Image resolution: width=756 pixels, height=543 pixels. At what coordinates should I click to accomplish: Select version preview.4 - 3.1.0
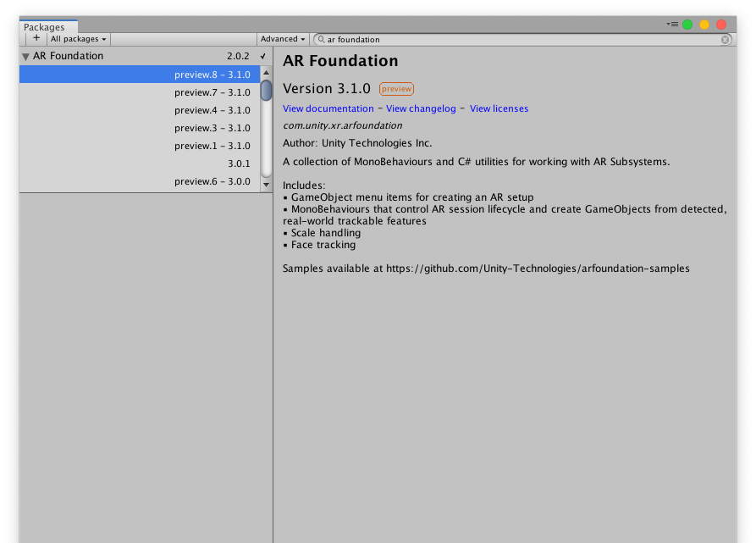[140, 110]
